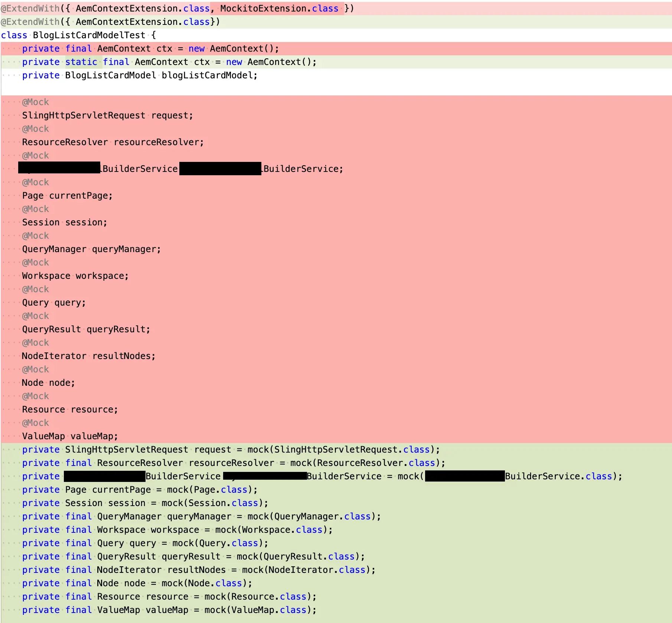Click 'ValueMap valueMap;' removed line
This screenshot has height=623, width=672.
click(x=336, y=436)
